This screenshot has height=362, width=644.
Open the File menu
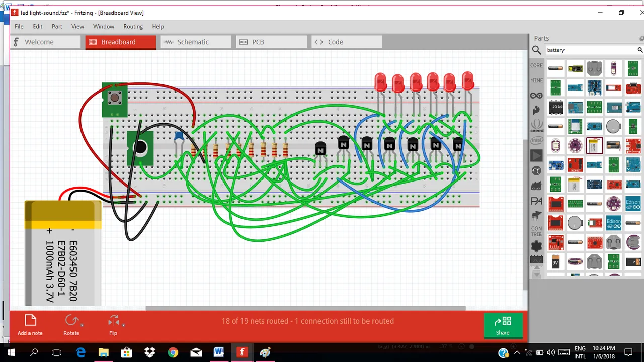tap(19, 26)
